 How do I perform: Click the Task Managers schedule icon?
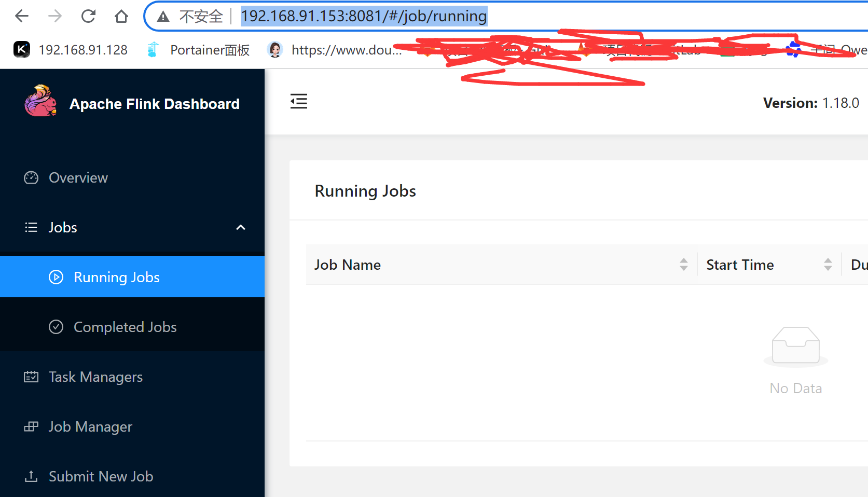[x=31, y=377]
